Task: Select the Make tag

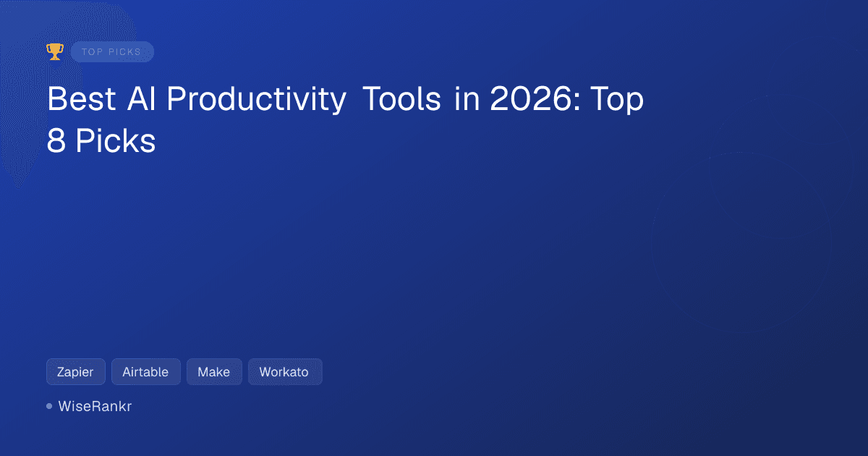Action: click(214, 372)
